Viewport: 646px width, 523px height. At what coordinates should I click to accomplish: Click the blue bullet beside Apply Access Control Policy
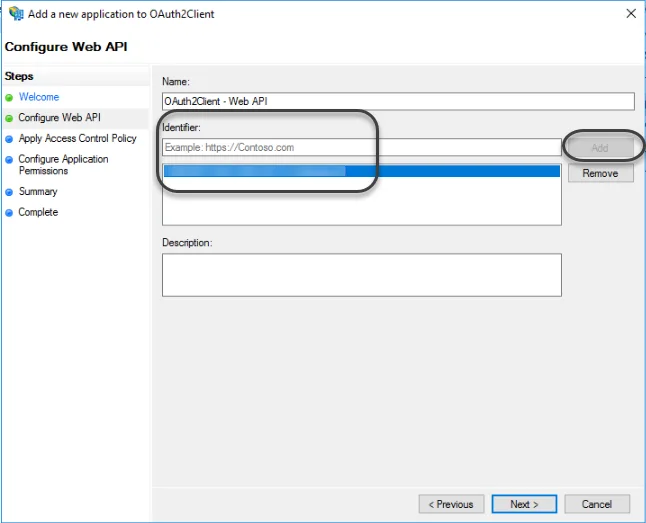coord(9,139)
